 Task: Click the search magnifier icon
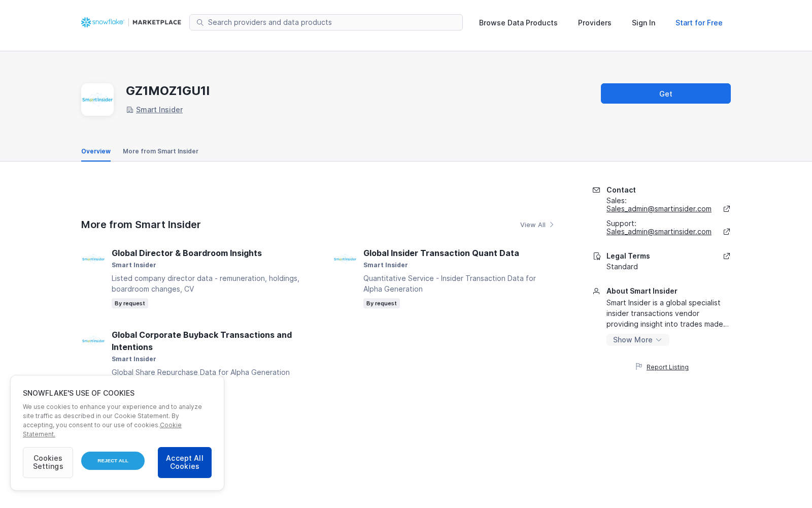200,22
